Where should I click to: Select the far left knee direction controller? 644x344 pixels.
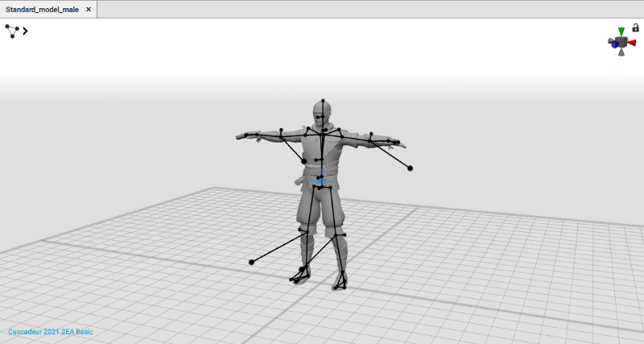pos(251,262)
